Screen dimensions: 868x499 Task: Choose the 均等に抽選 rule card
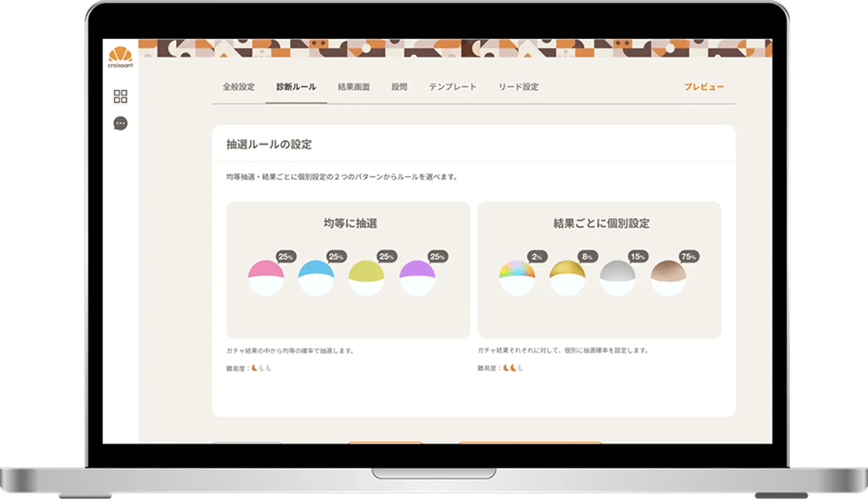(x=348, y=270)
